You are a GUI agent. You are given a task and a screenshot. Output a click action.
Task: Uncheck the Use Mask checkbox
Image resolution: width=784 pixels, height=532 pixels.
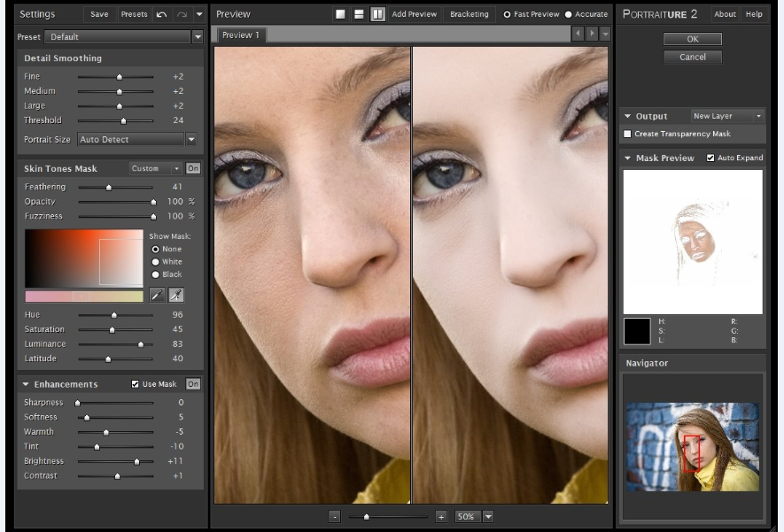point(135,384)
